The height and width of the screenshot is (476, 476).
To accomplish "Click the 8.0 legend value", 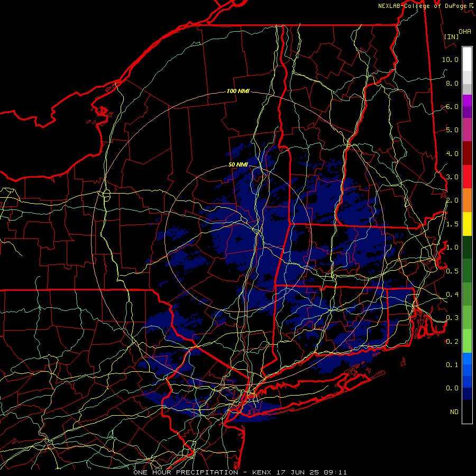I will (x=452, y=83).
